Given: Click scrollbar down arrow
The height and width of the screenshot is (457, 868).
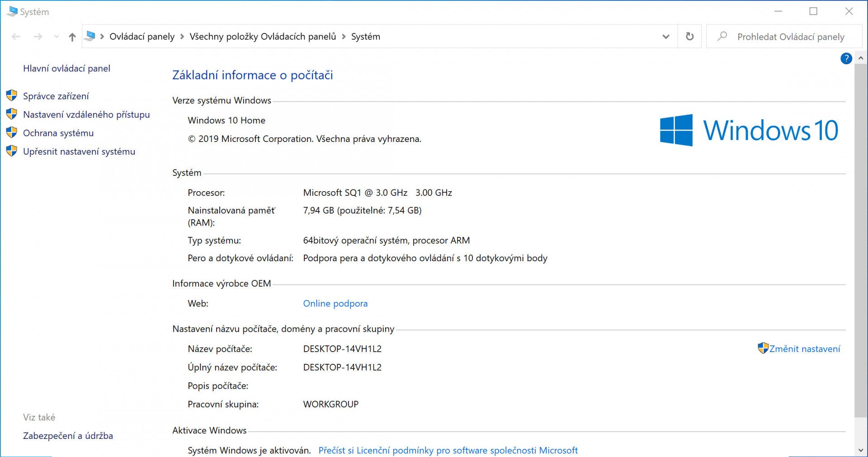Looking at the screenshot, I should point(860,450).
